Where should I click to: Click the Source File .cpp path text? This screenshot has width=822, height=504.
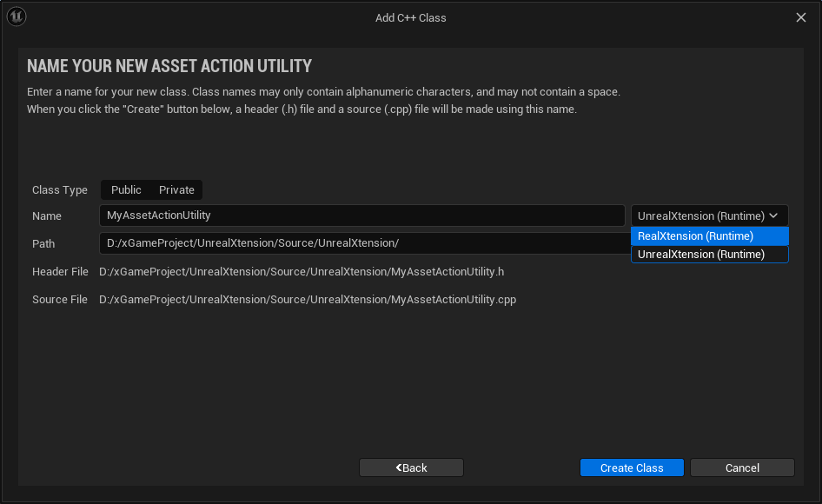pyautogui.click(x=308, y=300)
